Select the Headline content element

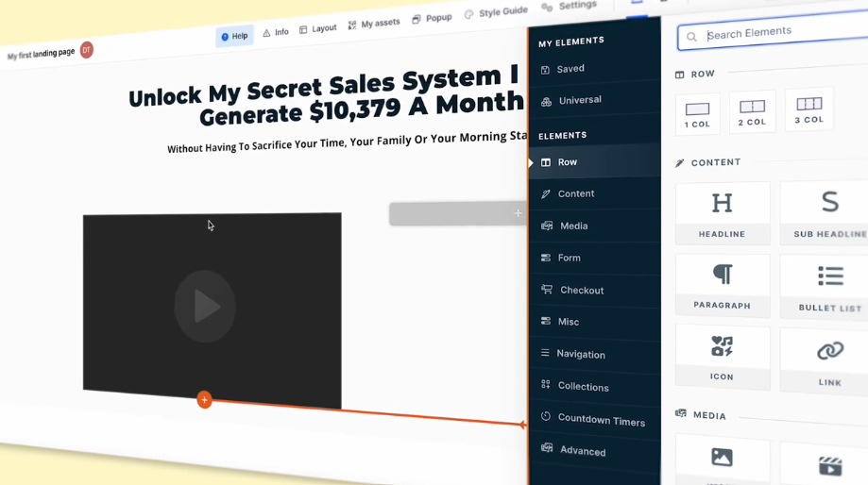tap(722, 212)
